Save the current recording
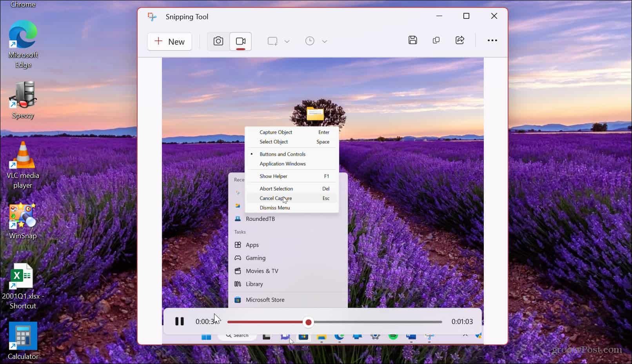 click(x=412, y=40)
